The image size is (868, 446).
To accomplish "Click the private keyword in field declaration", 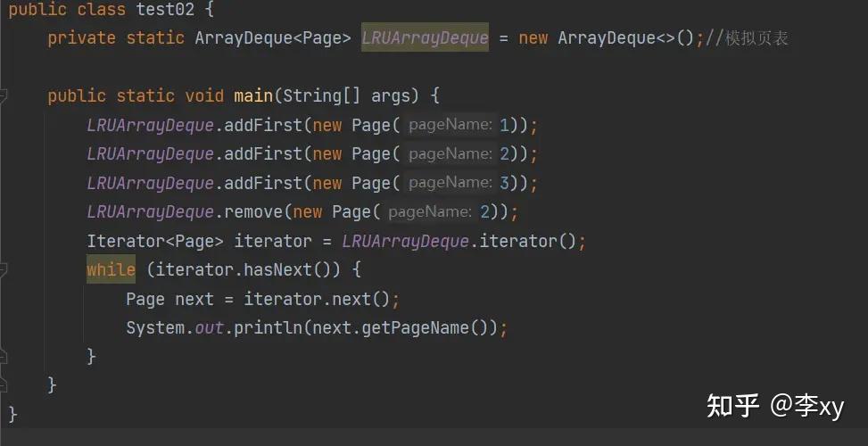I will 81,38.
